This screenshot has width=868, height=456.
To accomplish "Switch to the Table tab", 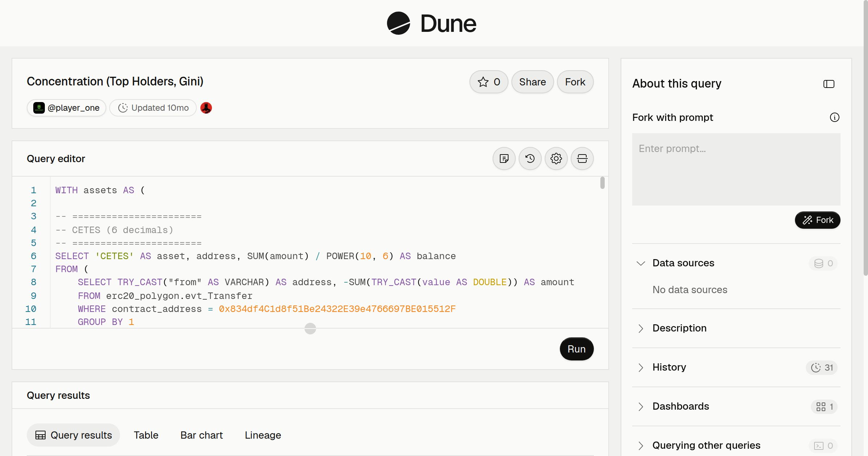I will (x=146, y=435).
